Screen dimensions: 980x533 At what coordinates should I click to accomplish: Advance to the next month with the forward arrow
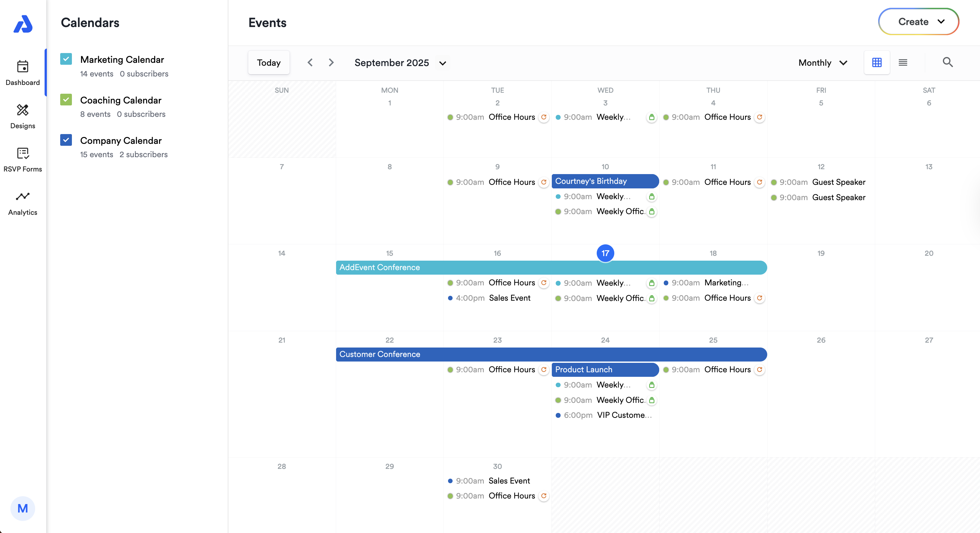pyautogui.click(x=331, y=62)
